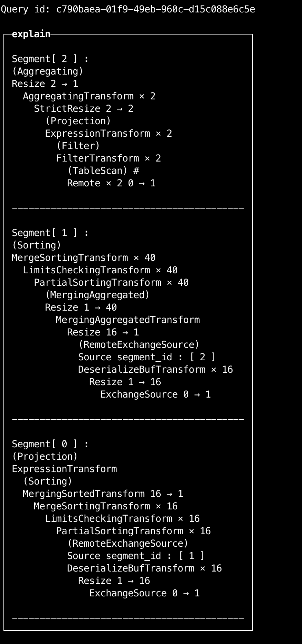Click the Query id text line
Image resolution: width=302 pixels, height=644 pixels.
(x=128, y=9)
